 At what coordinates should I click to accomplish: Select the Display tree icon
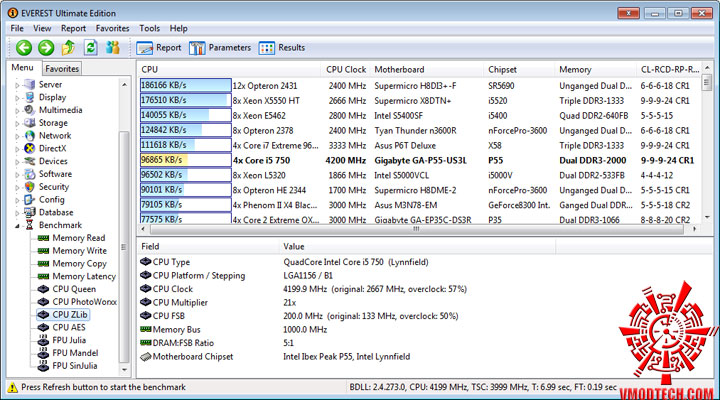coord(29,97)
